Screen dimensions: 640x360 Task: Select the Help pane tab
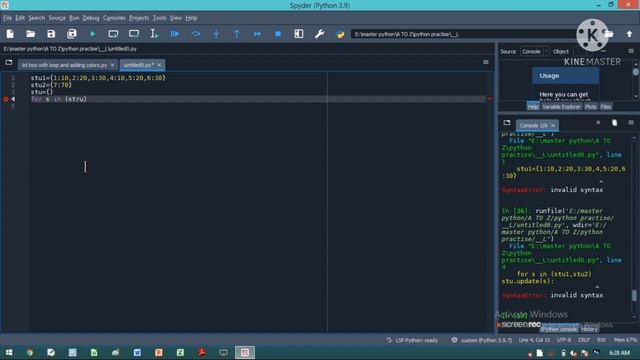[x=533, y=107]
